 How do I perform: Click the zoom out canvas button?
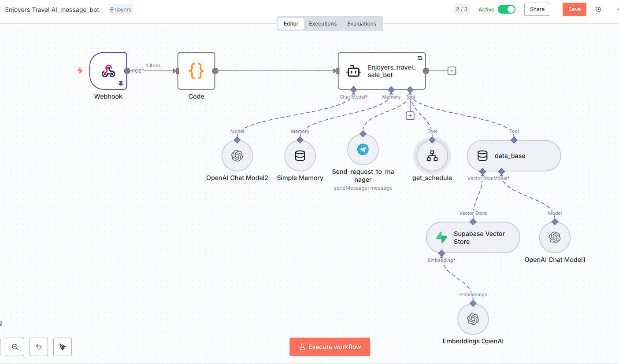[15, 347]
